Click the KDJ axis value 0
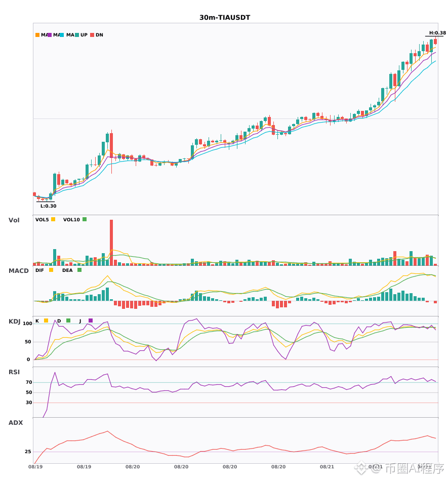Image resolution: width=448 pixels, height=481 pixels. pos(28,359)
